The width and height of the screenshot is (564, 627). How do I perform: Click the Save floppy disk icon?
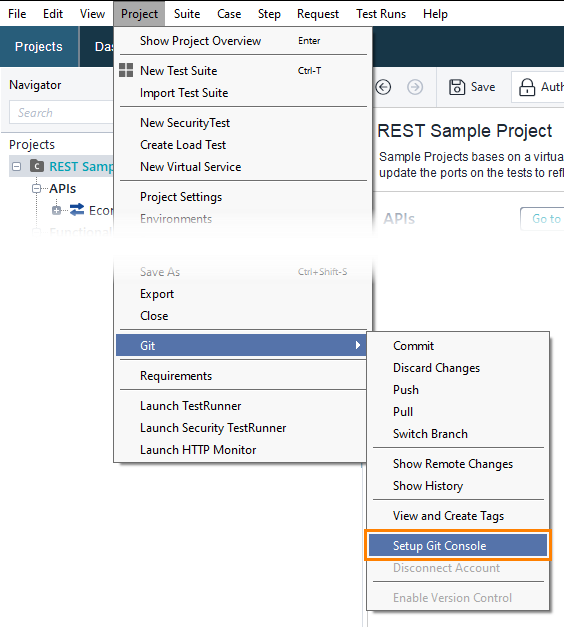[457, 87]
